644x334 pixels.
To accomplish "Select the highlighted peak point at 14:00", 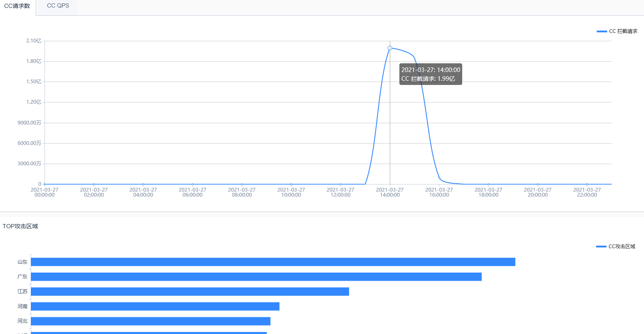I will click(x=390, y=48).
